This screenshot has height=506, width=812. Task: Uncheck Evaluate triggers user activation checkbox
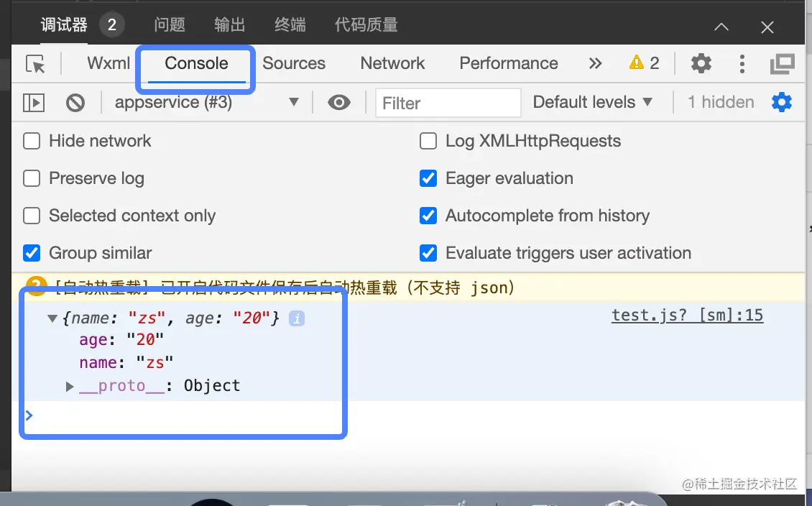[428, 253]
